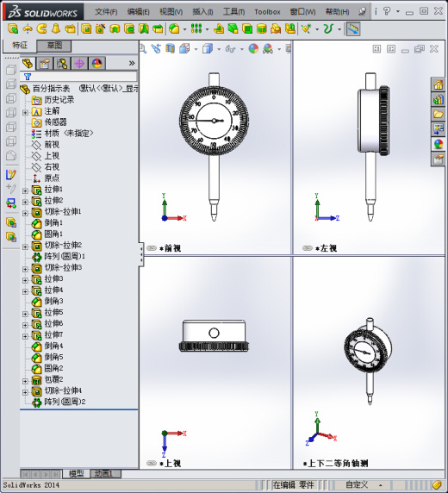Switch to the ConfigurationManager tab
Screen dimensions: 448x493
pos(62,64)
